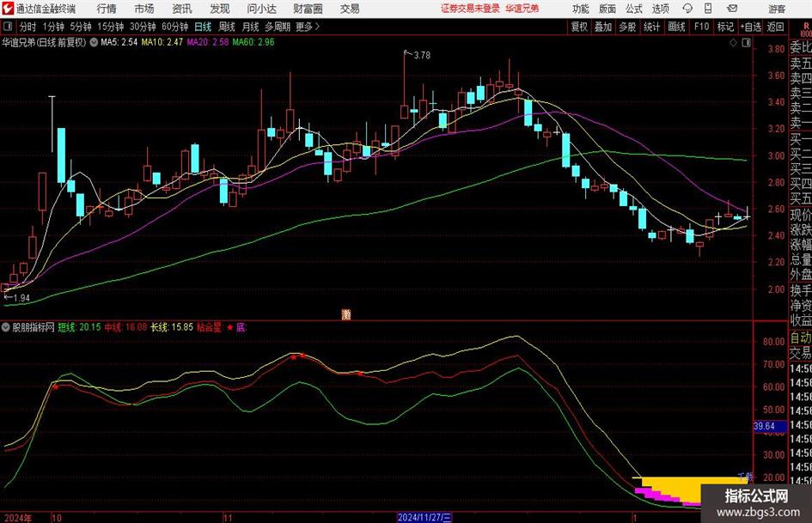This screenshot has height=523, width=812.
Task: Click the 多股 toolbar button
Action: coord(627,27)
